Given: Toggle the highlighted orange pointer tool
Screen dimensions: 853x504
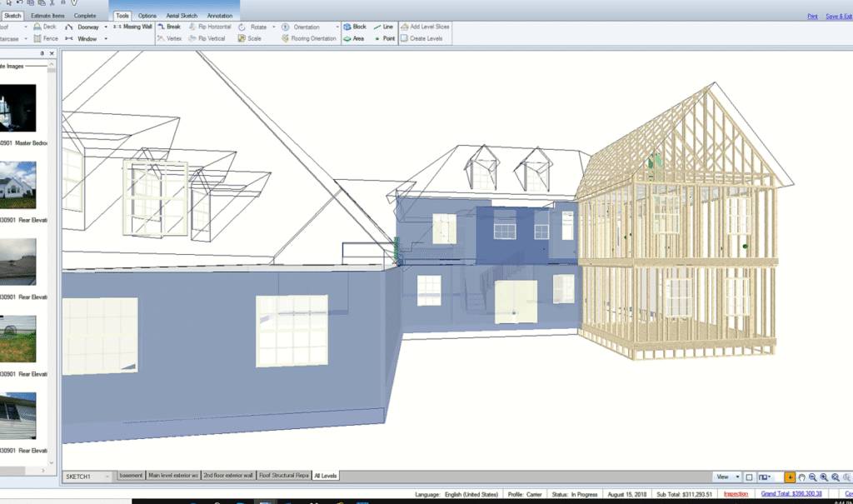Looking at the screenshot, I should click(x=790, y=477).
